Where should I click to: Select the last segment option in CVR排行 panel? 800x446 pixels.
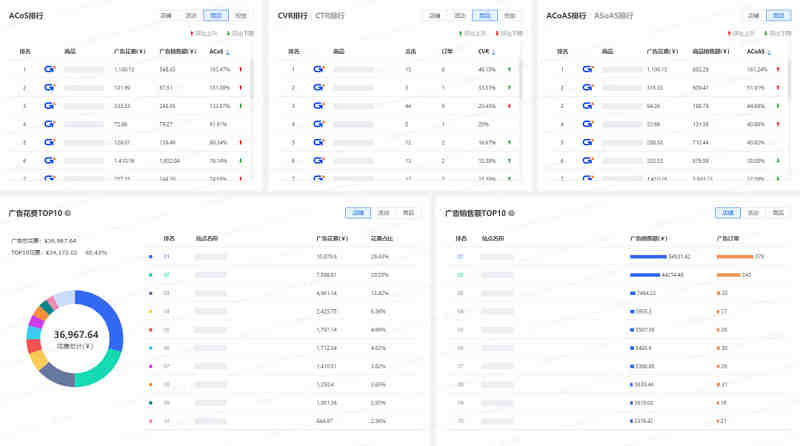click(x=510, y=16)
